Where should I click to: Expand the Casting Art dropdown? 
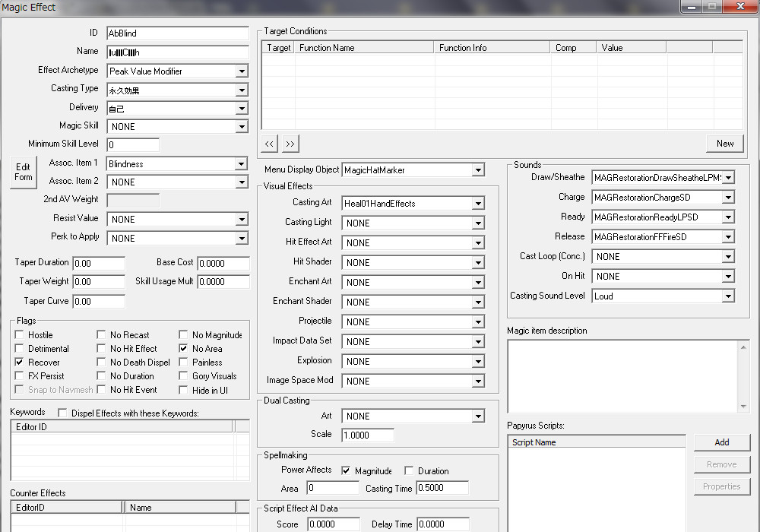[x=478, y=204]
